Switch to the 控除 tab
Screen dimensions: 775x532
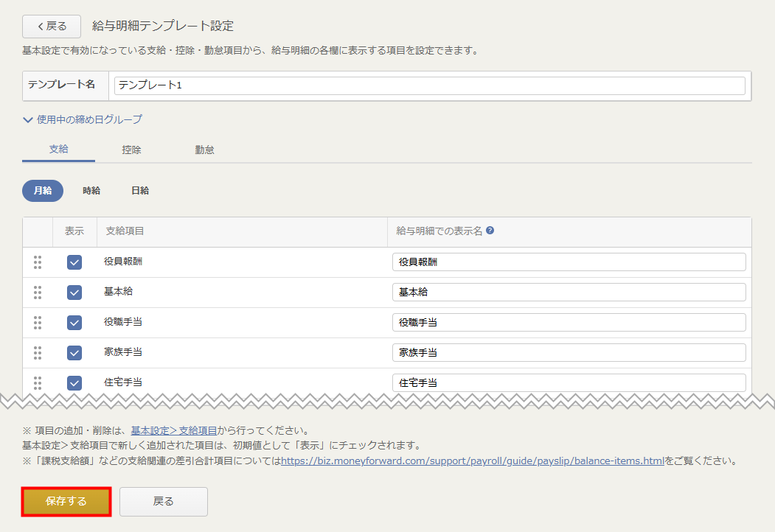click(131, 150)
